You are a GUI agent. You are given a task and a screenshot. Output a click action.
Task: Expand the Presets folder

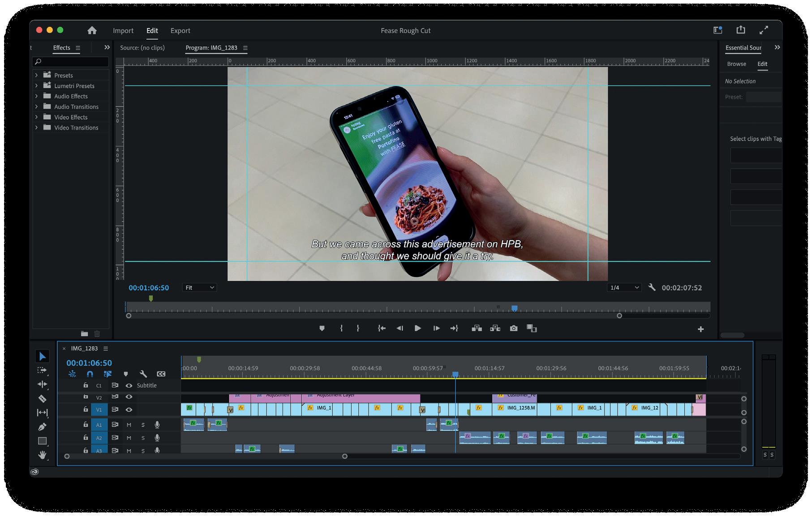pyautogui.click(x=36, y=75)
